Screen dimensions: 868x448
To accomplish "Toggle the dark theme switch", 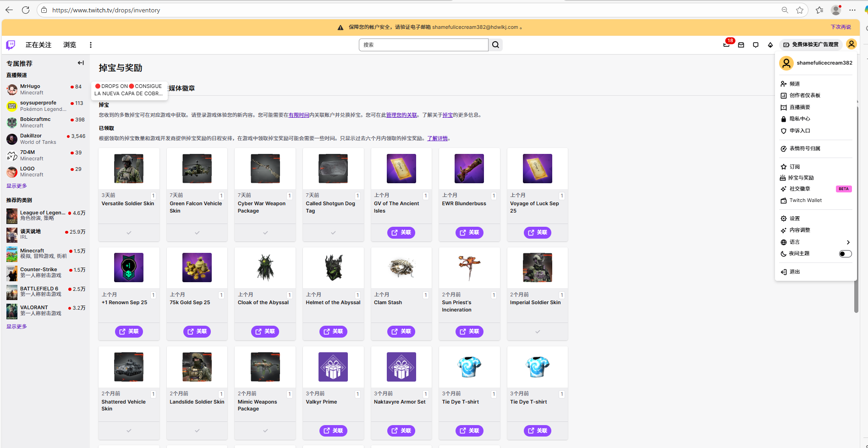I will 845,254.
